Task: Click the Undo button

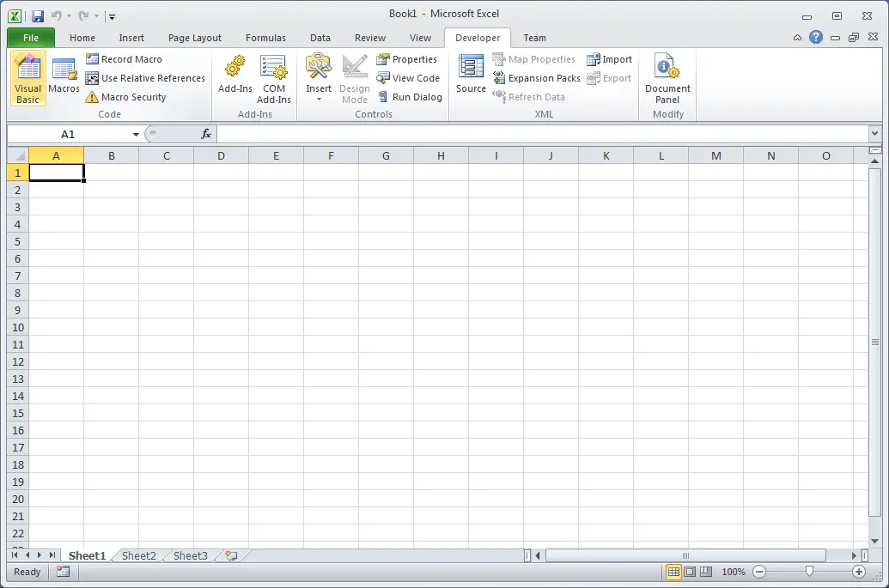Action: pyautogui.click(x=56, y=15)
